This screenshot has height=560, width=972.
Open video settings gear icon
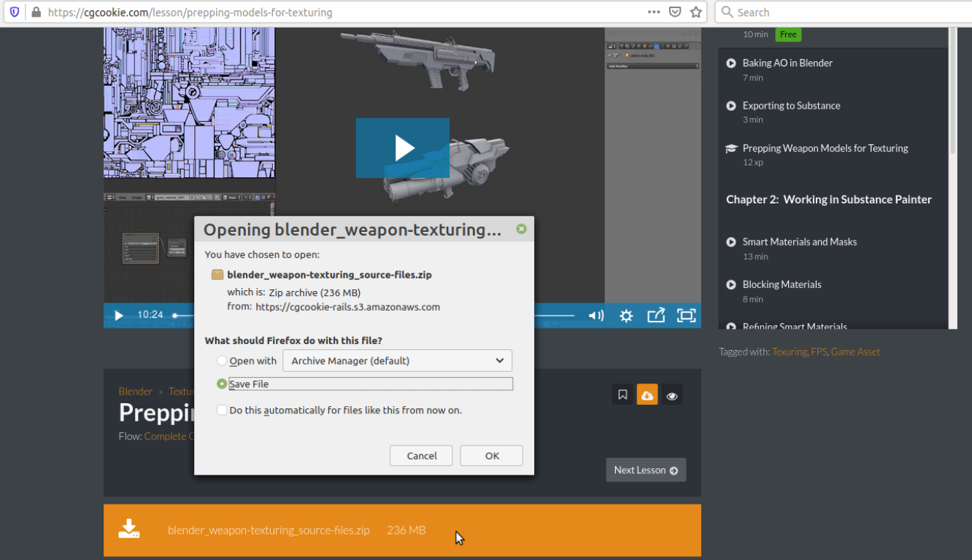point(626,316)
